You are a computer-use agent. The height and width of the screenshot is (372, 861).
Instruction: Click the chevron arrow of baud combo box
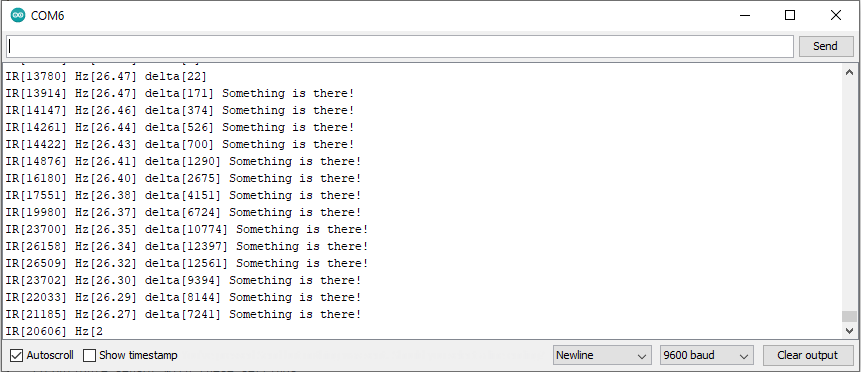(744, 356)
